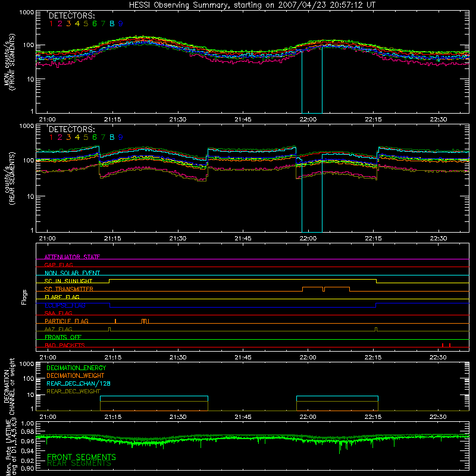Select cyan detector 8 in front segments legend
The image size is (476, 476).
[x=112, y=23]
